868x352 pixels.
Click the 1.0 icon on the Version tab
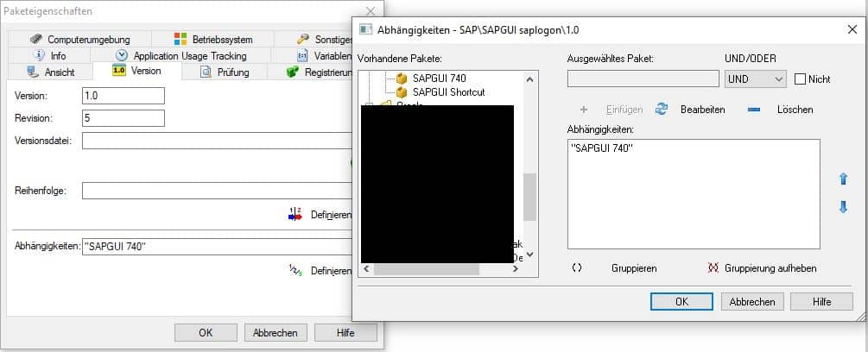(119, 71)
